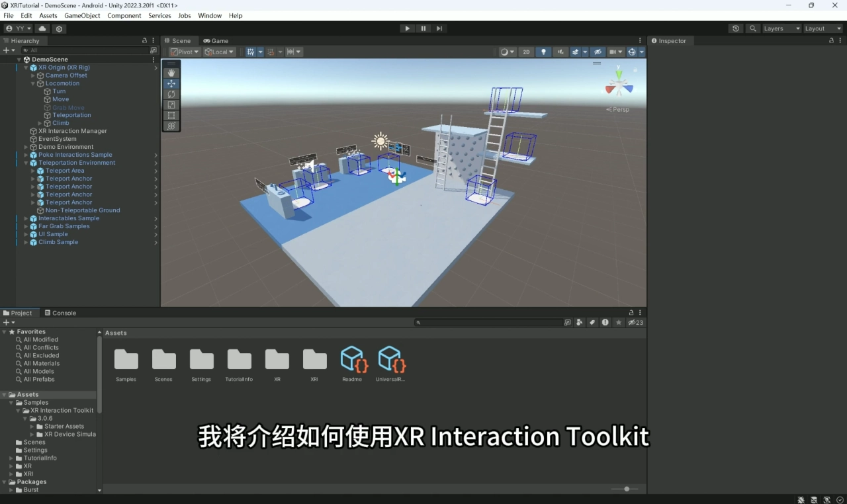Expand the Climb Sample object

tap(26, 242)
